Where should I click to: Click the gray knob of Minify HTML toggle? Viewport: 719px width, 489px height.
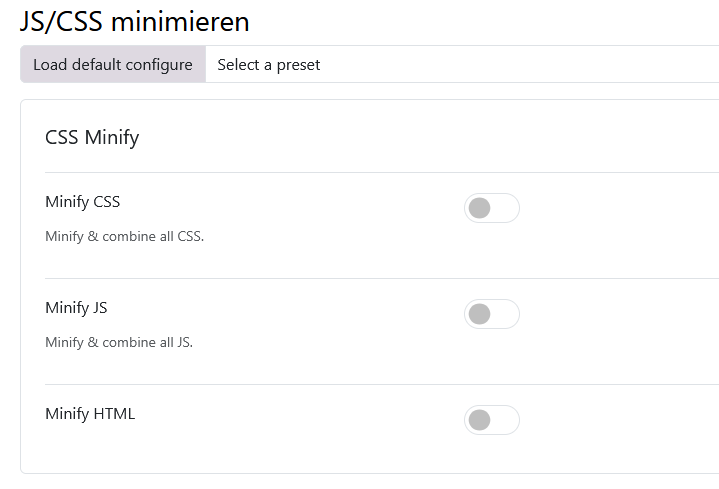480,420
